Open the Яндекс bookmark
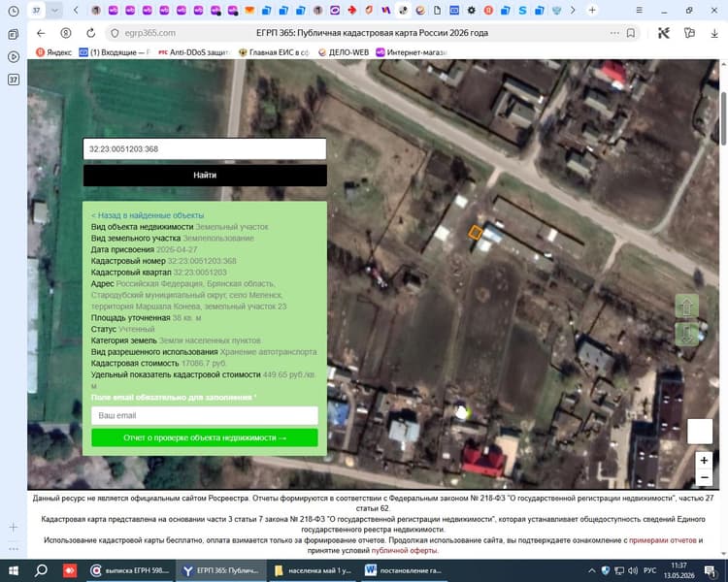Viewport: 728px width, 582px height. pyautogui.click(x=53, y=52)
